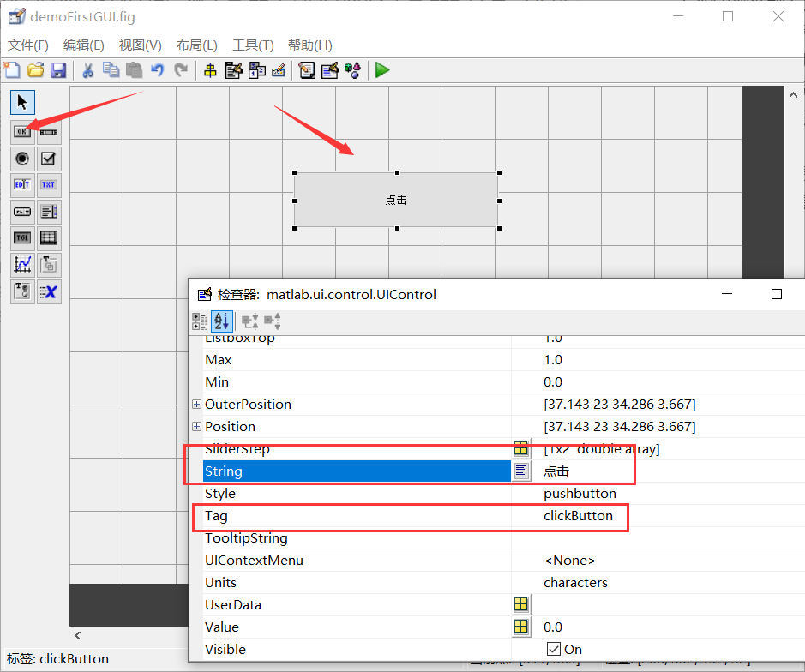Select the Toggle Button tool

tap(21, 237)
